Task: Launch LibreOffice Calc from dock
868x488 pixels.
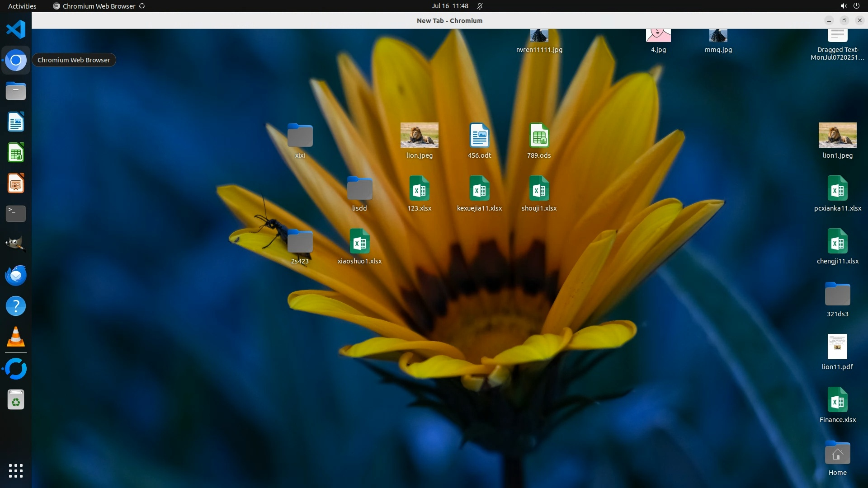Action: click(16, 152)
